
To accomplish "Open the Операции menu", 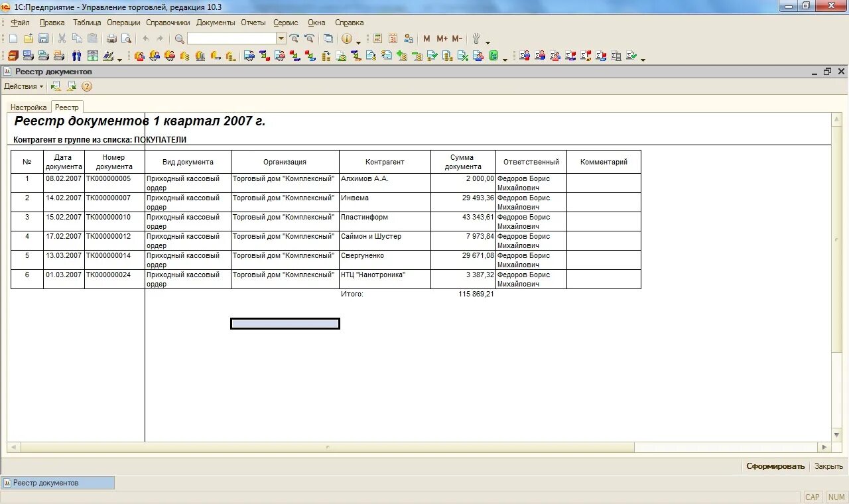I will point(123,23).
